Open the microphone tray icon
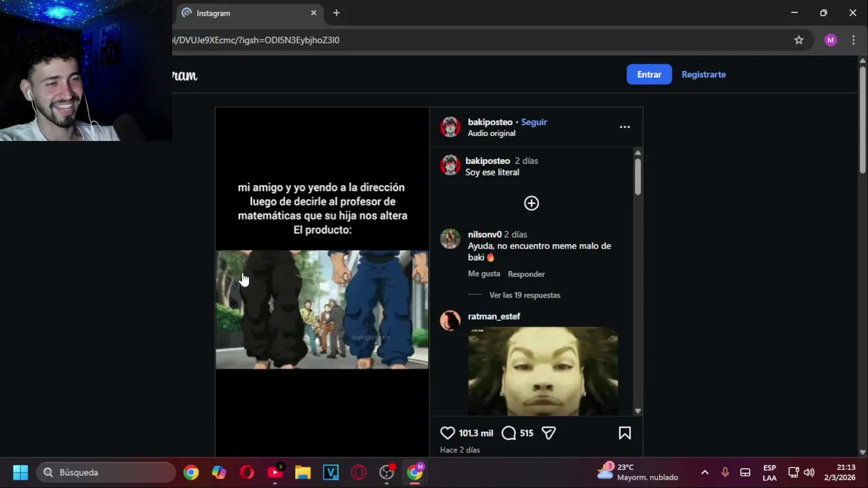The height and width of the screenshot is (488, 868). [x=725, y=472]
